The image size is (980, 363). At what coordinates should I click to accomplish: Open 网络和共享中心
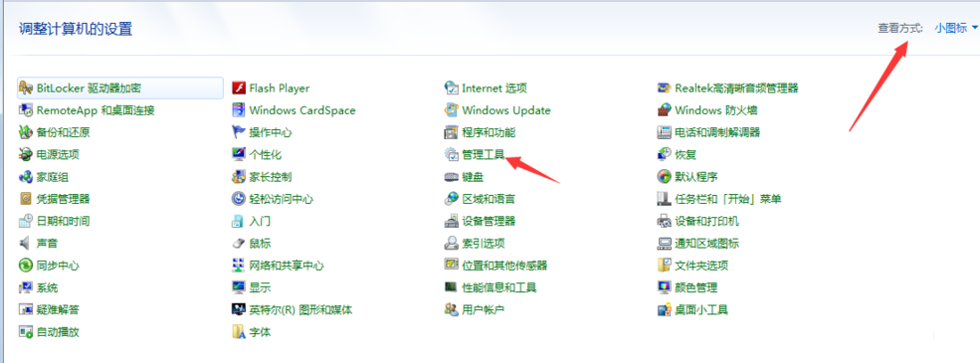[x=287, y=266]
